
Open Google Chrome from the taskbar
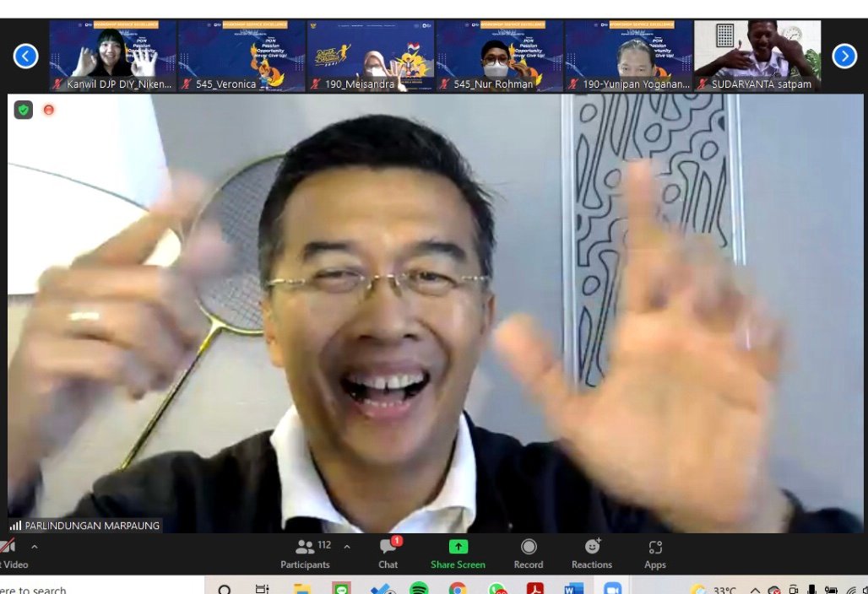click(458, 589)
